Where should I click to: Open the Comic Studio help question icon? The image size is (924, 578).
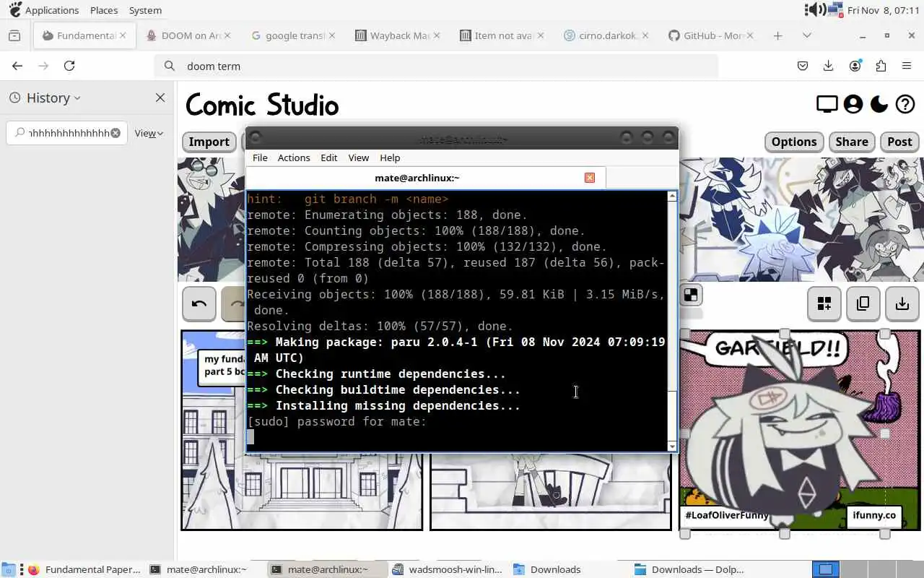(905, 105)
